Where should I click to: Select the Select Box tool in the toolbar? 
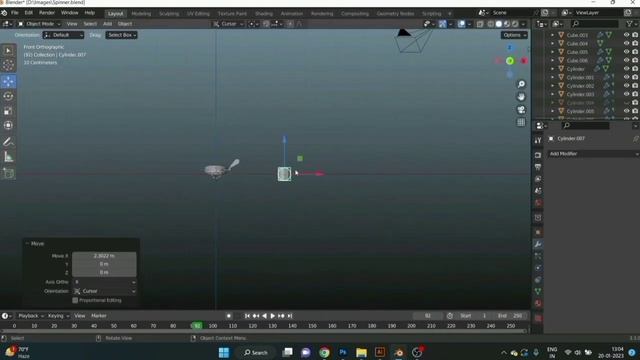[x=8, y=51]
